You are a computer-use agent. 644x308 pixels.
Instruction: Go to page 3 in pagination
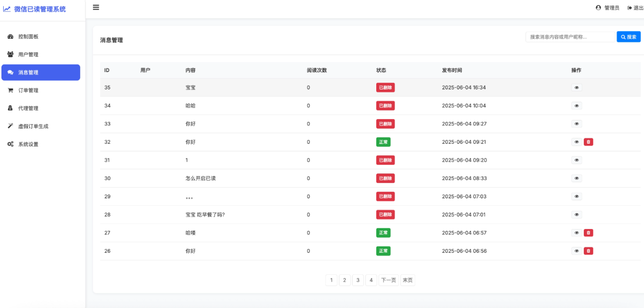(x=358, y=280)
